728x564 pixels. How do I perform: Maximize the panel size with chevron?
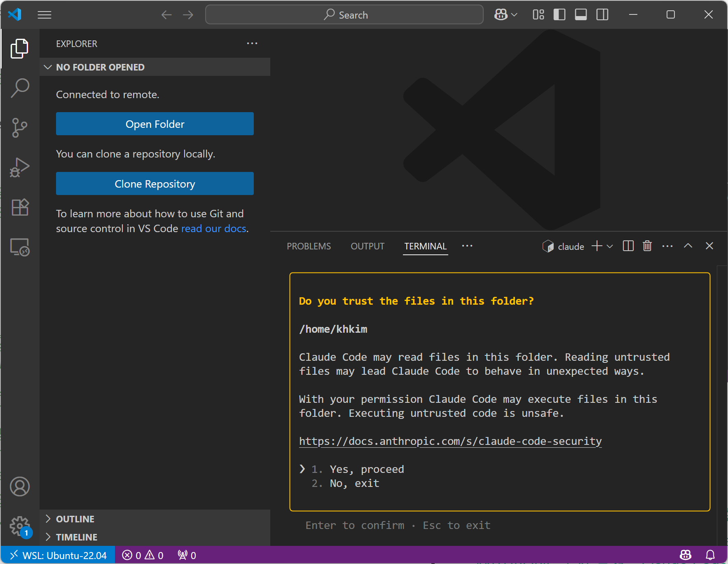pos(688,246)
